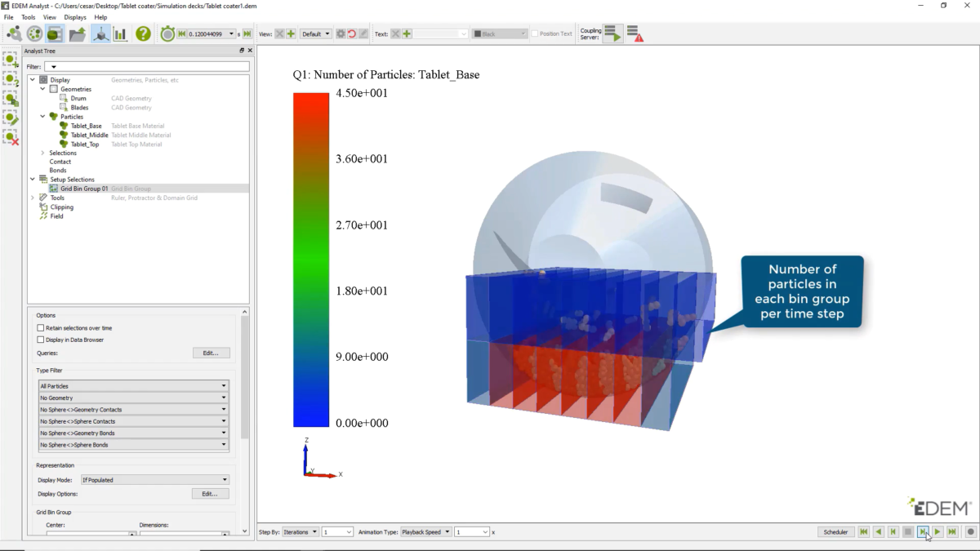The image size is (980, 551).
Task: Click the delete selection red X icon
Action: pos(11,137)
